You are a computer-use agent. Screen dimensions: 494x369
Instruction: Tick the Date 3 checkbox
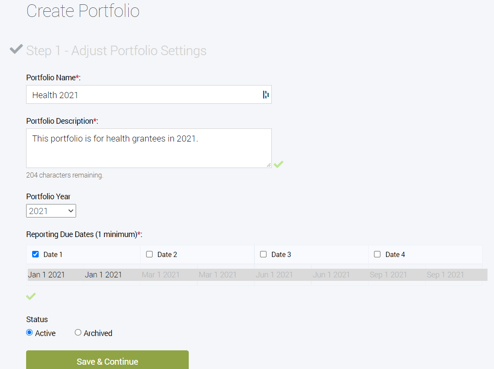263,254
